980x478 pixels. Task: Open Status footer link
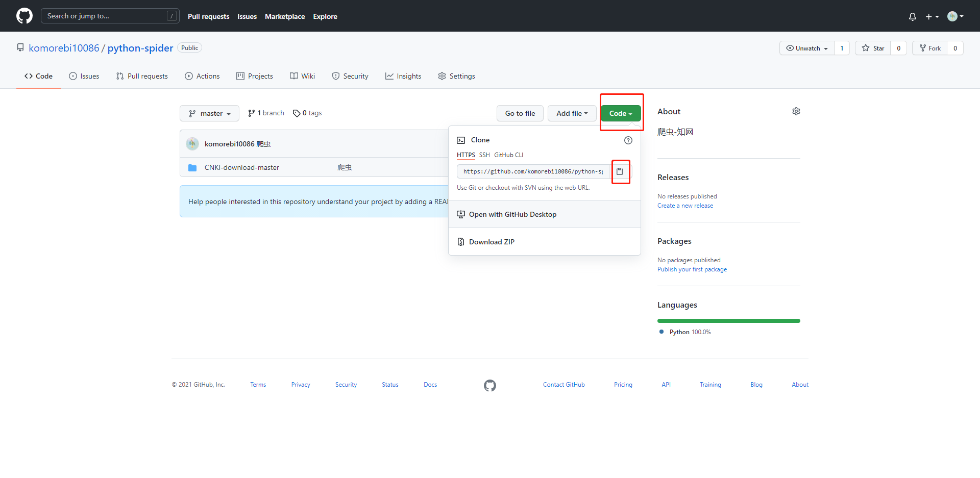point(390,385)
